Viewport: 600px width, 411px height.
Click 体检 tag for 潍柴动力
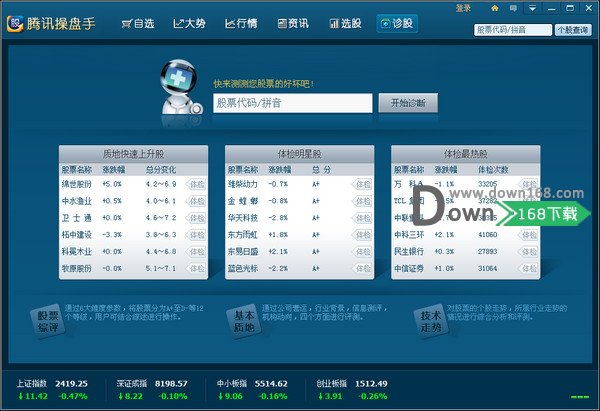click(x=362, y=184)
